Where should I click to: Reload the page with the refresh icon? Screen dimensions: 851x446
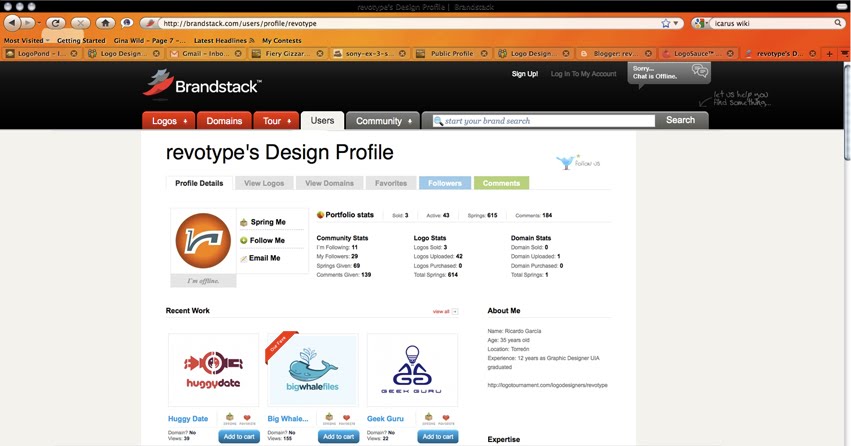[55, 23]
